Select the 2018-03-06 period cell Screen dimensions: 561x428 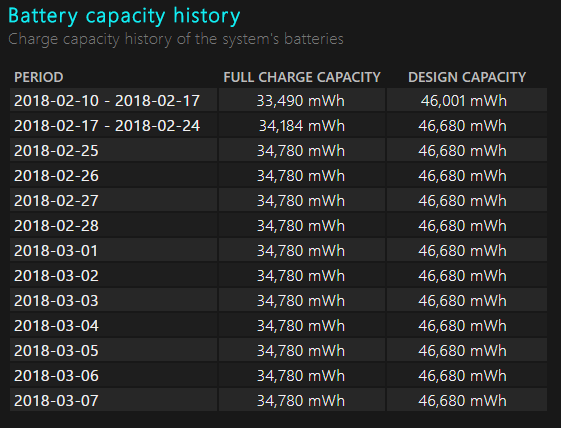[x=113, y=375]
